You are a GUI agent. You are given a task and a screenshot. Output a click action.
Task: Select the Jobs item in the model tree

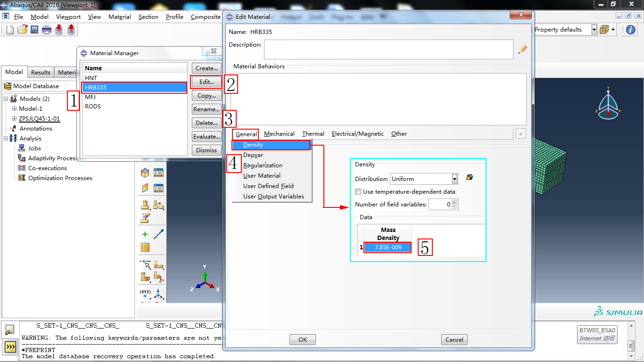pyautogui.click(x=34, y=148)
